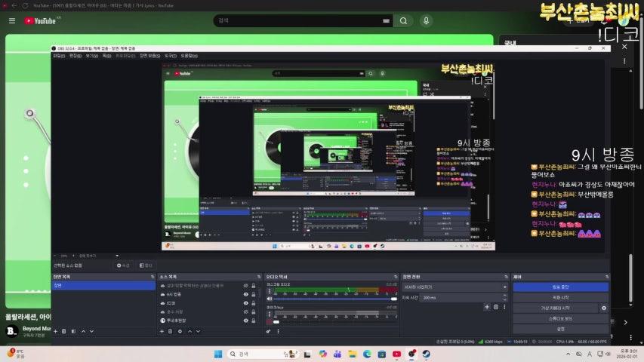Move source down in sources list

pyautogui.click(x=198, y=331)
